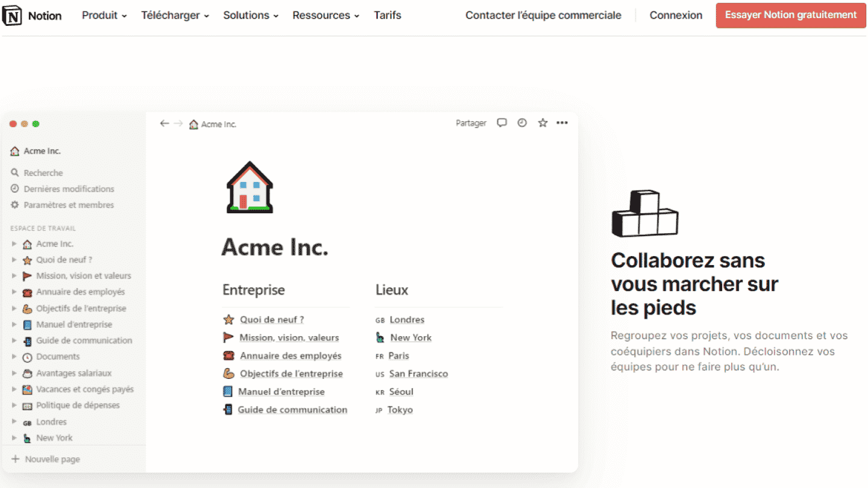Open the Télécharger dropdown menu
This screenshot has width=868, height=488.
click(175, 16)
